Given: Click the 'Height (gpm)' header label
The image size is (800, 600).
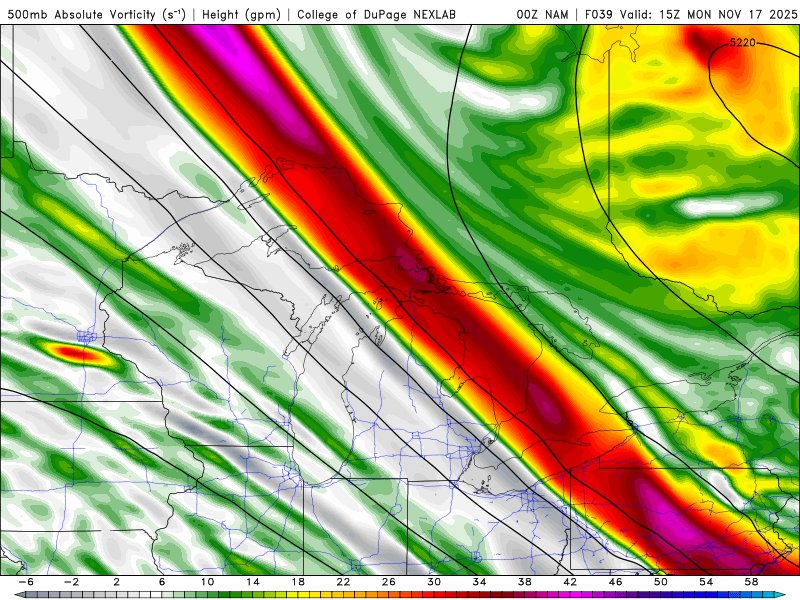Looking at the screenshot, I should (x=241, y=15).
